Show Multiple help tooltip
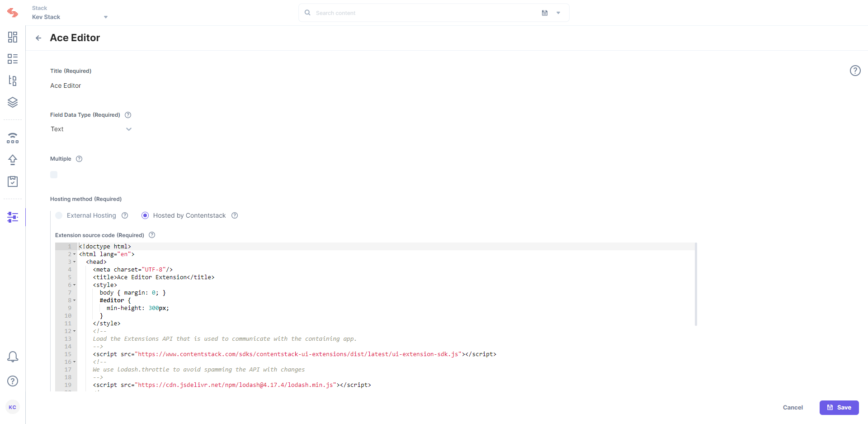Viewport: 868px width, 424px height. click(79, 159)
